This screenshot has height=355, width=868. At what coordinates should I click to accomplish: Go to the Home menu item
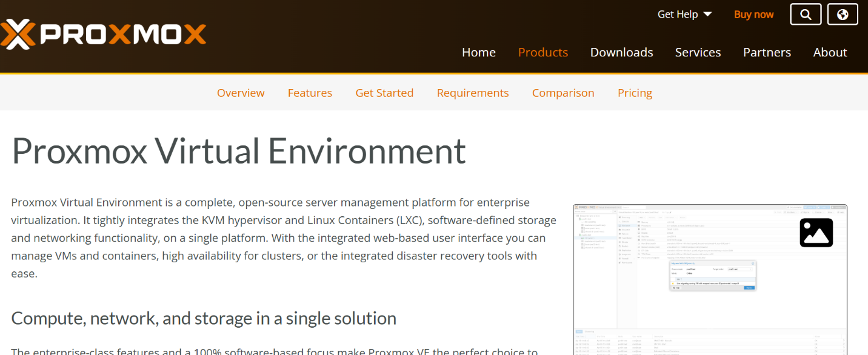479,52
